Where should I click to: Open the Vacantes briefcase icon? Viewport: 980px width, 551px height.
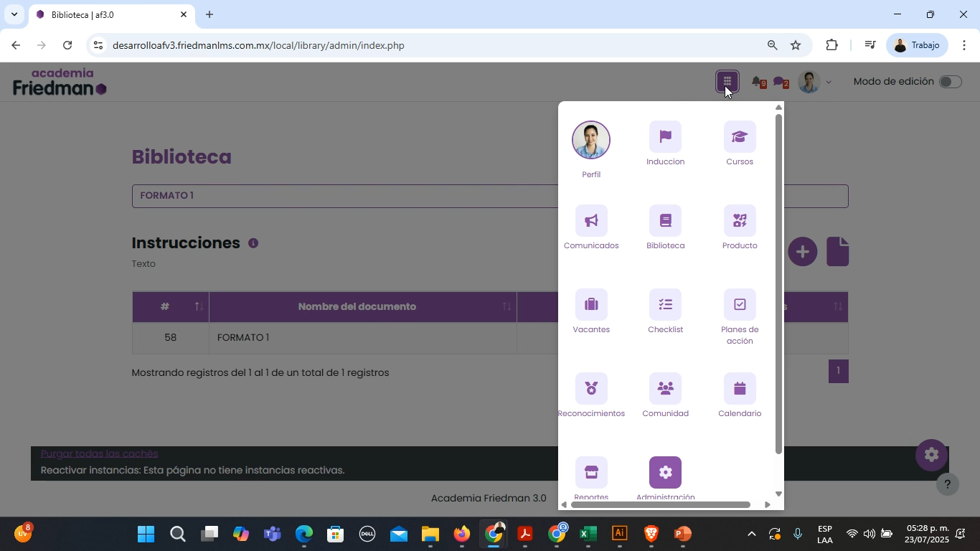pos(591,304)
